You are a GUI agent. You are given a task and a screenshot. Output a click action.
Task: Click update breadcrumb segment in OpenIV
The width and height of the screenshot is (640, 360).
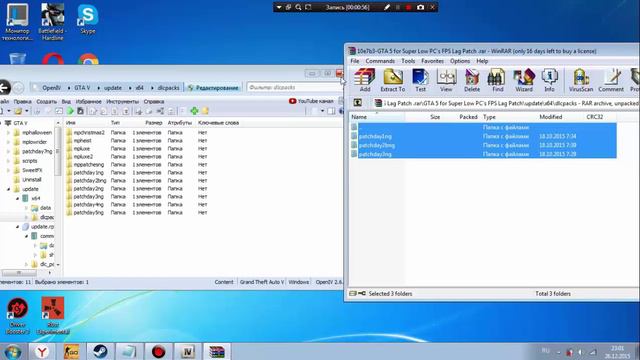(113, 88)
